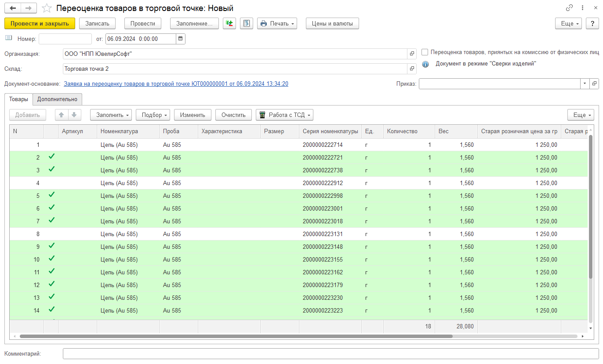
Task: Click the green checkmark in row 5
Action: 51,195
